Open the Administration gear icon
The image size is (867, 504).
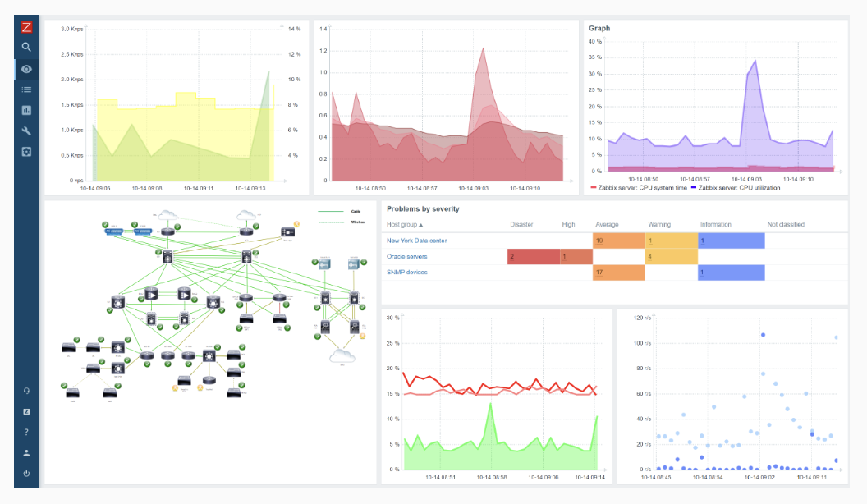coord(26,152)
